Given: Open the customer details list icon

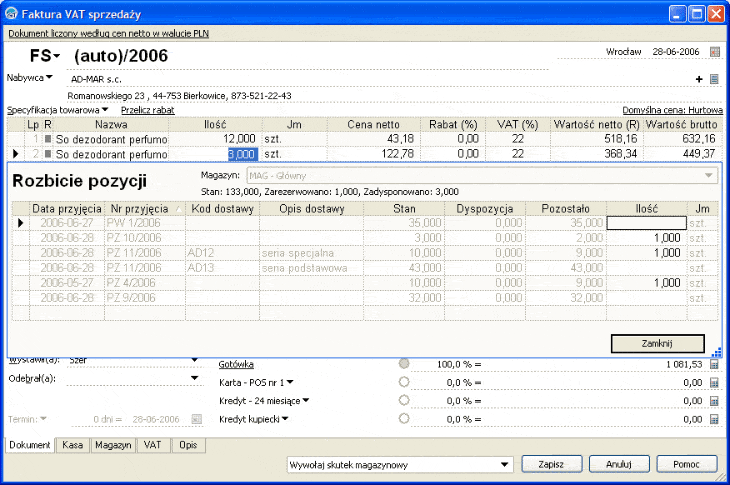Looking at the screenshot, I should (x=714, y=79).
